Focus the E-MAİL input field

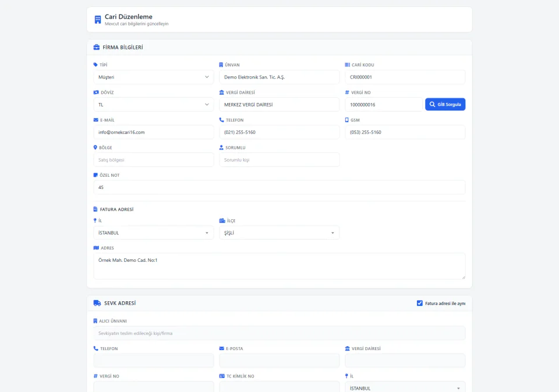coord(154,132)
